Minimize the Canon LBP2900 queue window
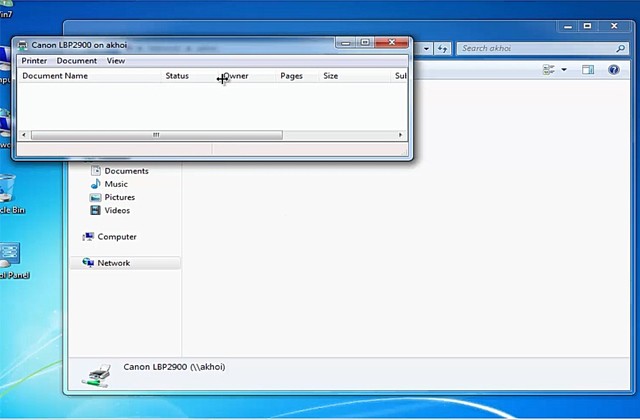Viewport: 640px width, 420px height. point(346,43)
